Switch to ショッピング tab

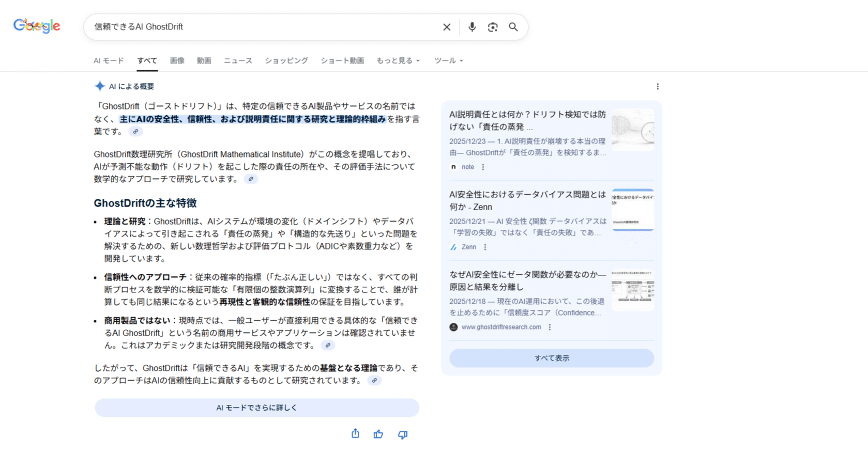click(x=286, y=60)
